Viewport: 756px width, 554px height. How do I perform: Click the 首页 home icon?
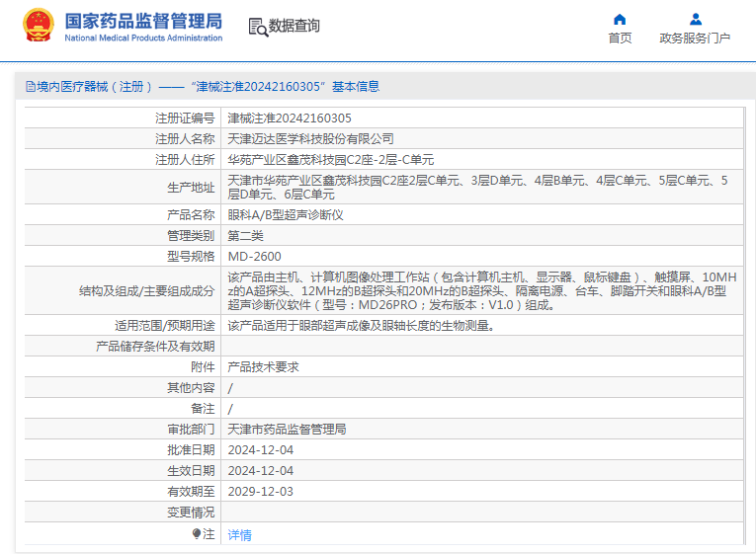pos(620,20)
